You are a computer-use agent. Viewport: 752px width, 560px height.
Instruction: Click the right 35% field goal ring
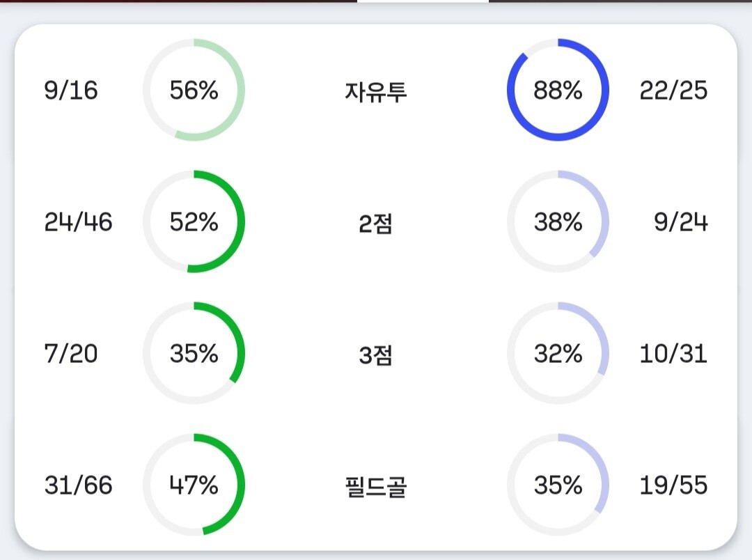558,485
